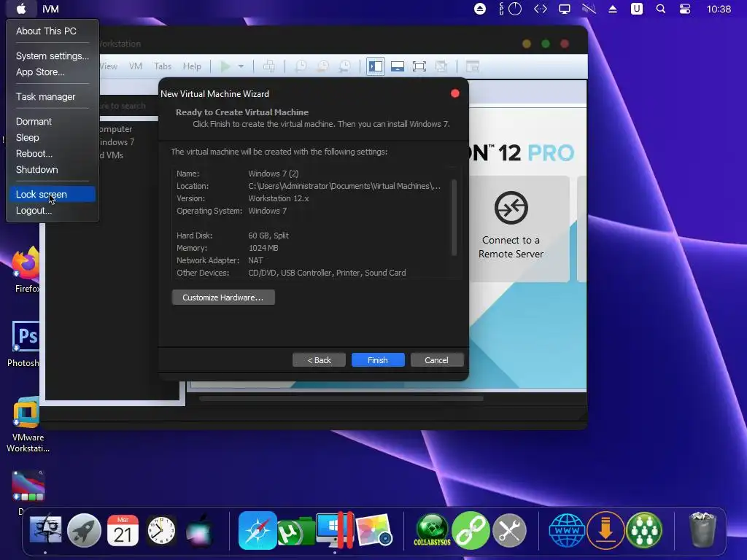Toggle the show library sidebar icon
This screenshot has width=747, height=560.
point(376,66)
